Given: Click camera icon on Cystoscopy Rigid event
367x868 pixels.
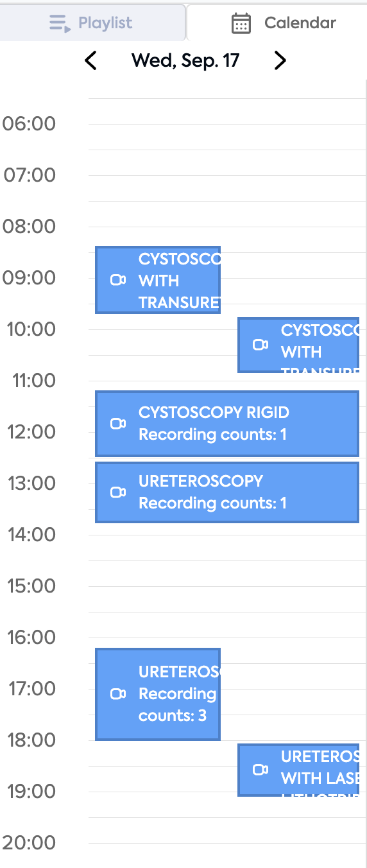Looking at the screenshot, I should (118, 424).
